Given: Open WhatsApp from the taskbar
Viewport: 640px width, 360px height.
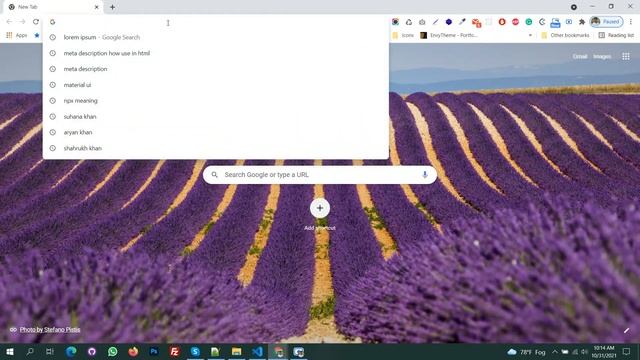Looking at the screenshot, I should pos(113,351).
